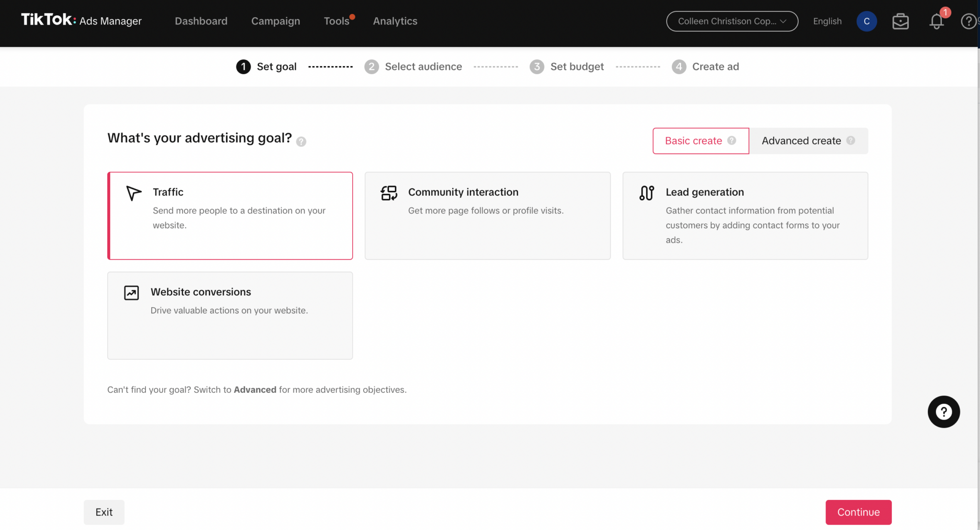Choose the Website conversions goal card

pyautogui.click(x=230, y=315)
